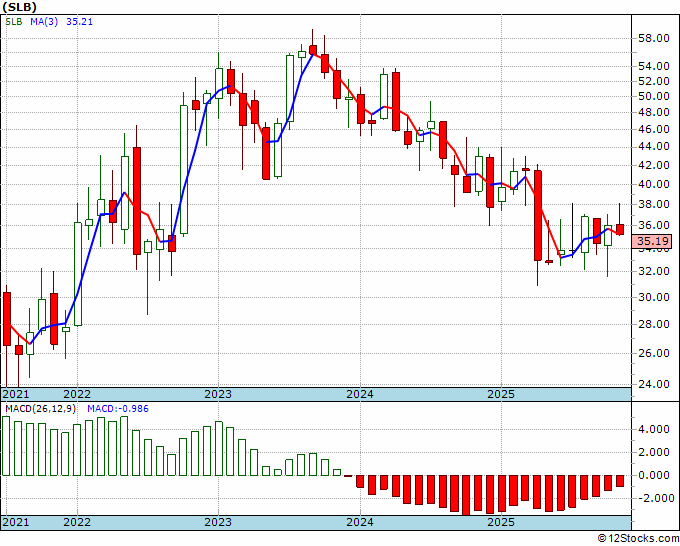Screen dimensions: 680x546
Task: Click 2023 on the MACD timeline
Action: pyautogui.click(x=218, y=522)
